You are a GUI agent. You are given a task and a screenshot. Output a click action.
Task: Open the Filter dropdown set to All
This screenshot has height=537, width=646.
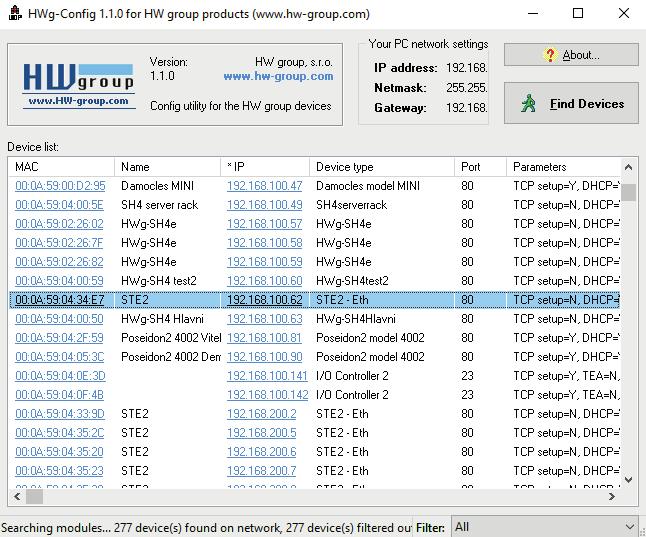point(545,527)
